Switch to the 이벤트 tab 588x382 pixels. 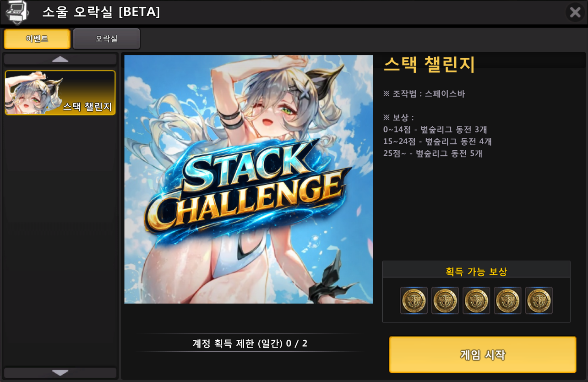tap(37, 39)
